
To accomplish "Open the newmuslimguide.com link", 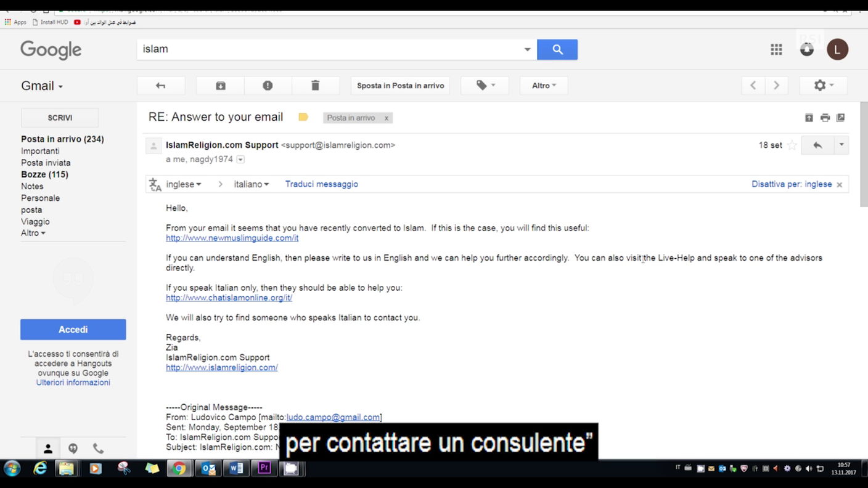I will 232,238.
